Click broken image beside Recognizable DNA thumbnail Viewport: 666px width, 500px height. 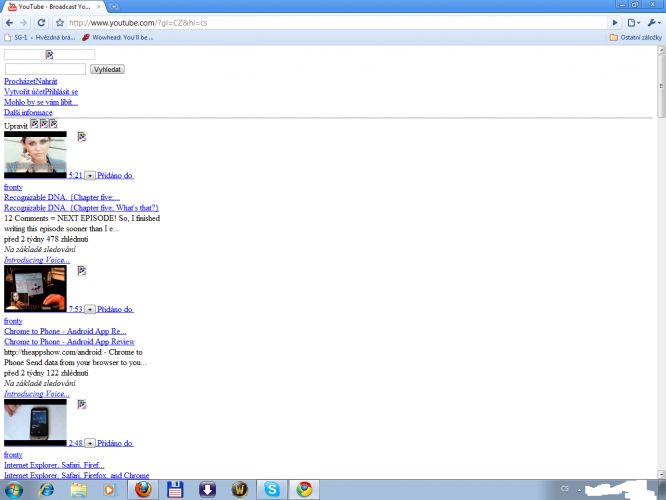[x=82, y=136]
